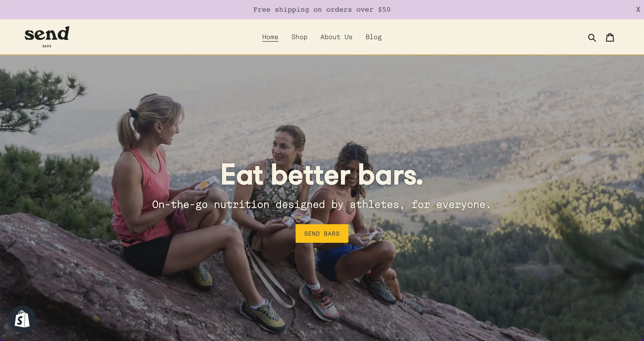
Task: Go to the Home nav item
Action: click(270, 37)
